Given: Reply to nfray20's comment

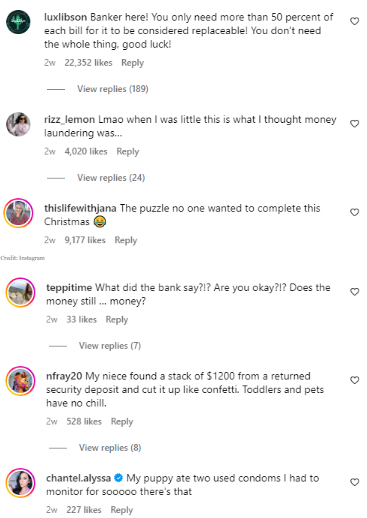Looking at the screenshot, I should pyautogui.click(x=122, y=422).
